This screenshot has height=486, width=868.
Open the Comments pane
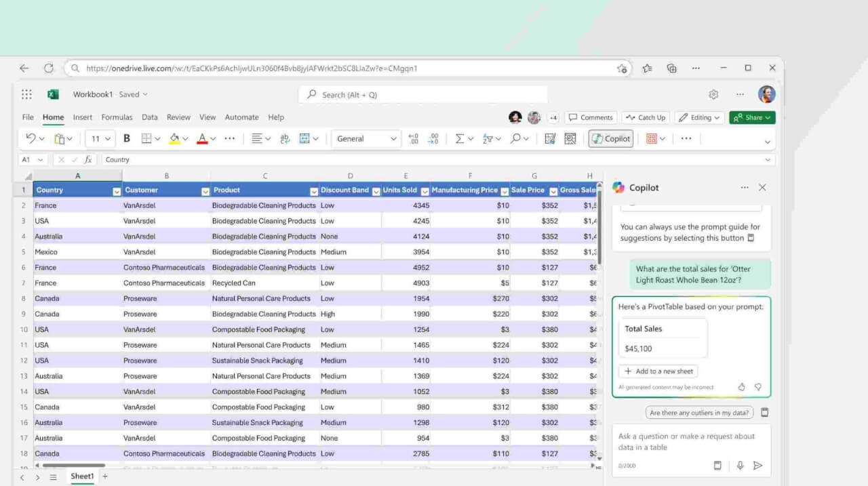tap(591, 117)
